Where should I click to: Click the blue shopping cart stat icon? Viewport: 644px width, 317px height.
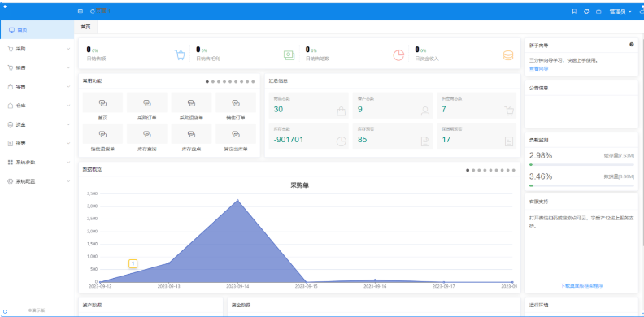[180, 55]
